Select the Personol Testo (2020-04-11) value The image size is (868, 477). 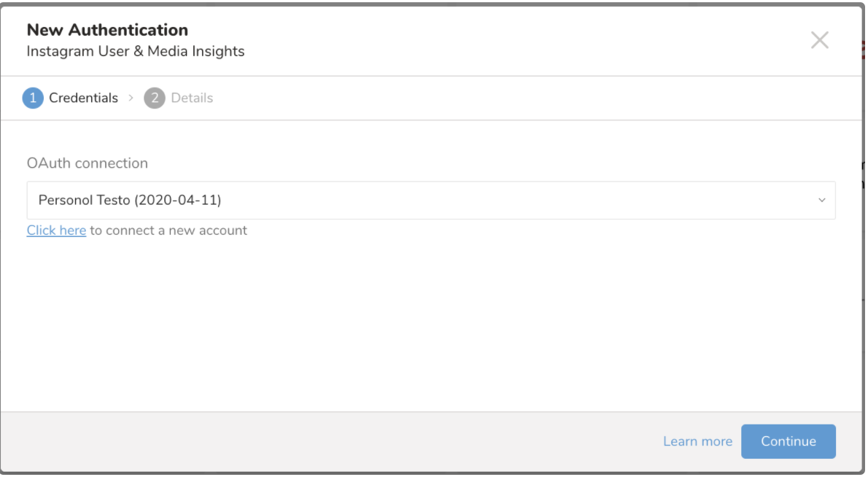[x=129, y=200]
